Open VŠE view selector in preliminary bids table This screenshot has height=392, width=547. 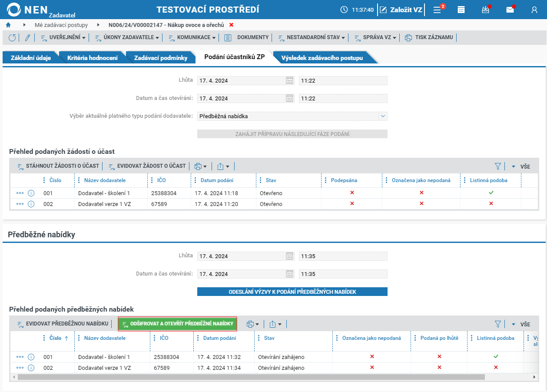(x=520, y=324)
